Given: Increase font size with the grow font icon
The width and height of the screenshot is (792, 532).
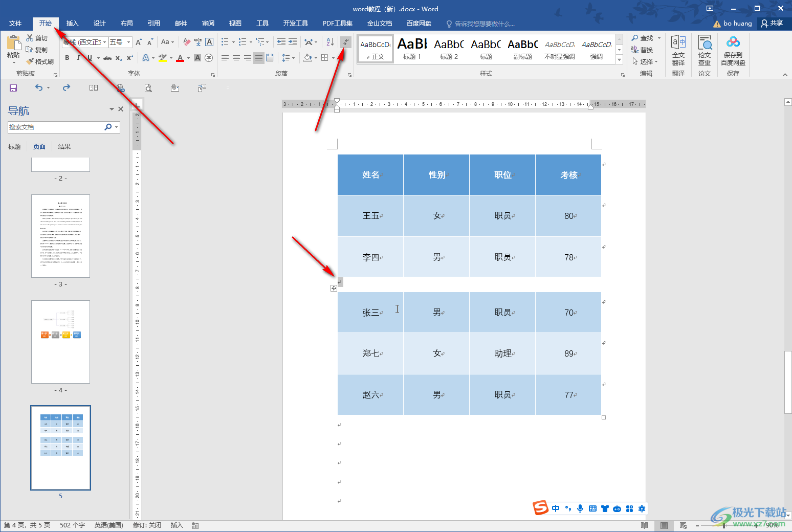Looking at the screenshot, I should 138,42.
